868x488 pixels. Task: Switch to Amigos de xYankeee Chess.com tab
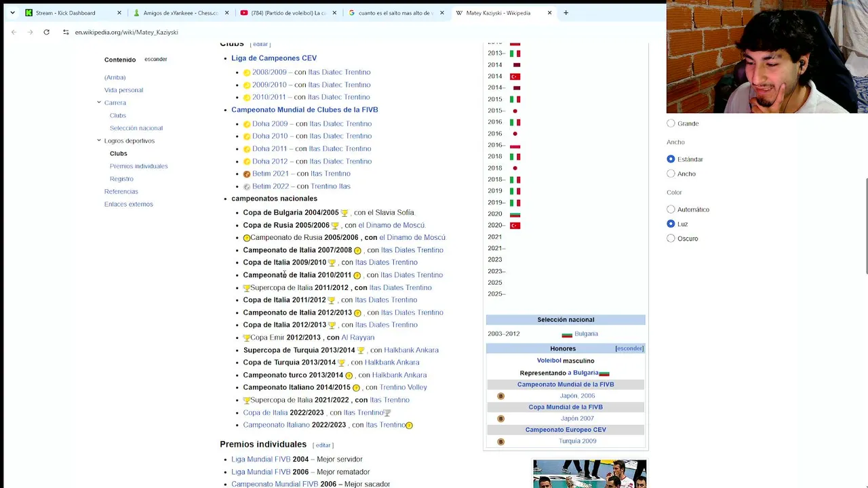coord(180,12)
